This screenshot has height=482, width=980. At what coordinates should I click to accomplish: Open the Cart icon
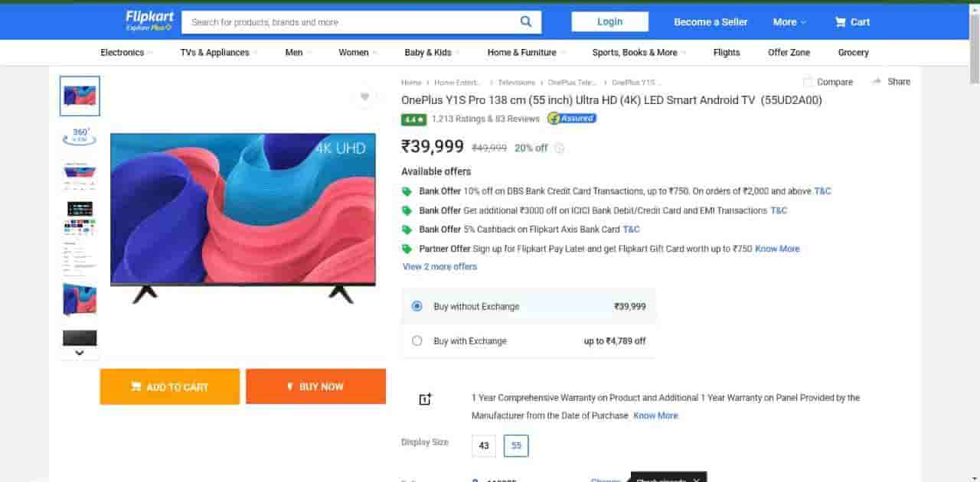click(x=841, y=22)
